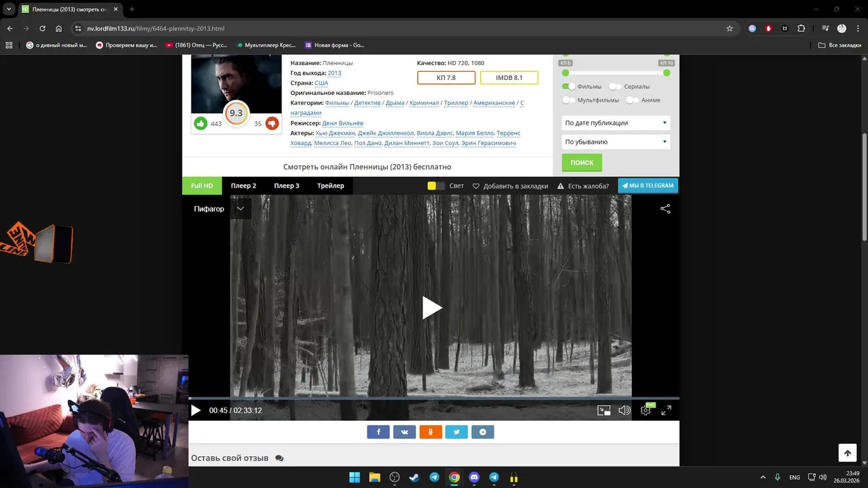Click the small play button in player bar
Image resolution: width=868 pixels, height=488 pixels.
(196, 410)
